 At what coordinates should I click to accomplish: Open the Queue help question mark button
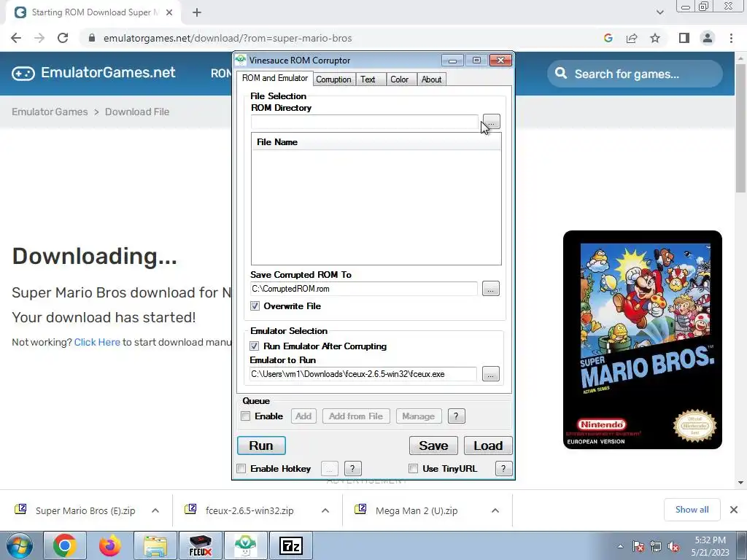[456, 416]
